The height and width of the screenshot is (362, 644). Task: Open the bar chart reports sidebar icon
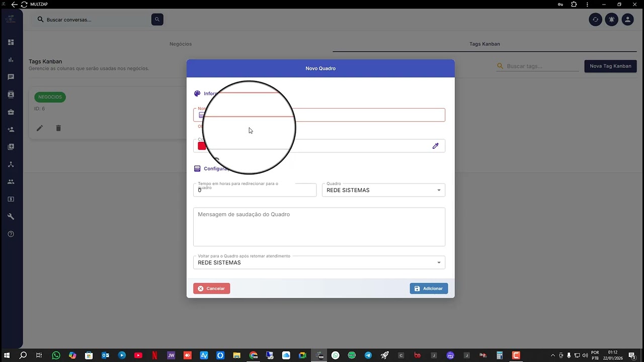pos(11,60)
